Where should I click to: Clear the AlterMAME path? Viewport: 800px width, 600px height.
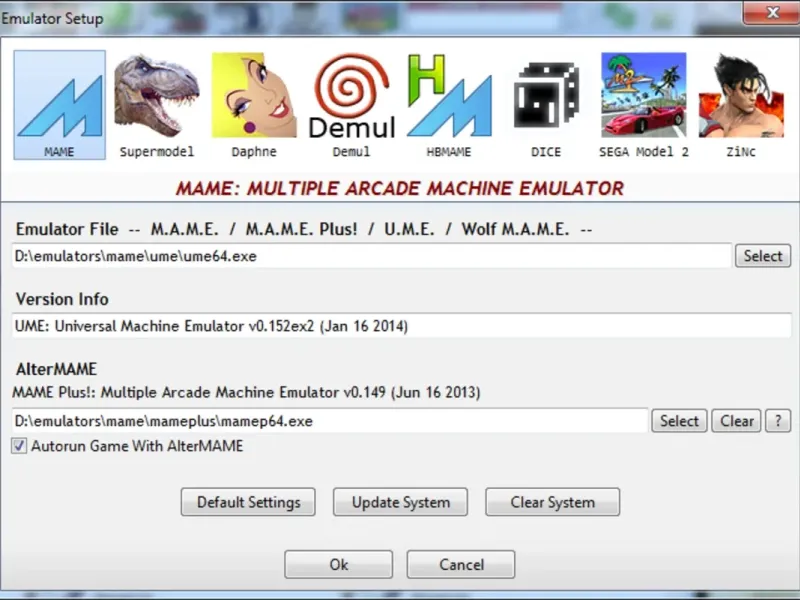736,421
